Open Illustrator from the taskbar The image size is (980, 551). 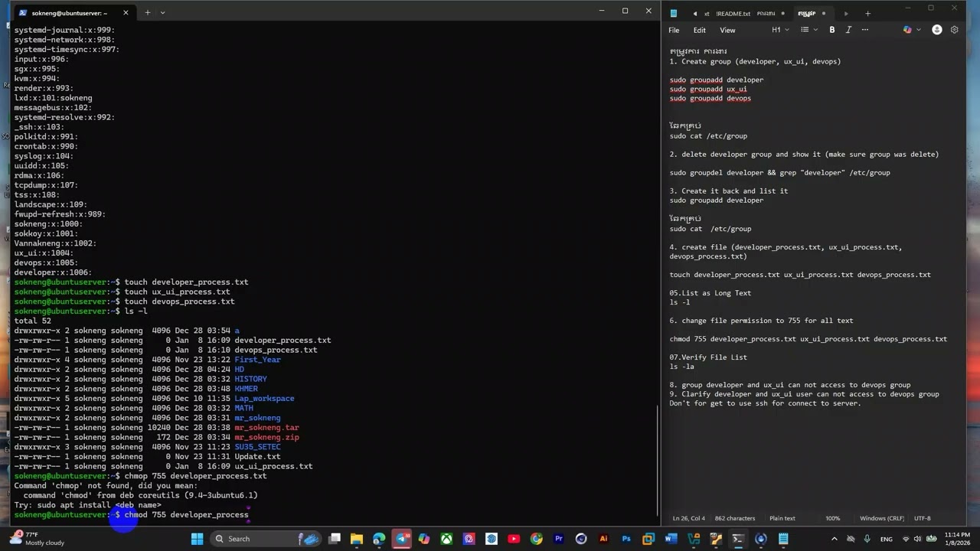pyautogui.click(x=603, y=539)
